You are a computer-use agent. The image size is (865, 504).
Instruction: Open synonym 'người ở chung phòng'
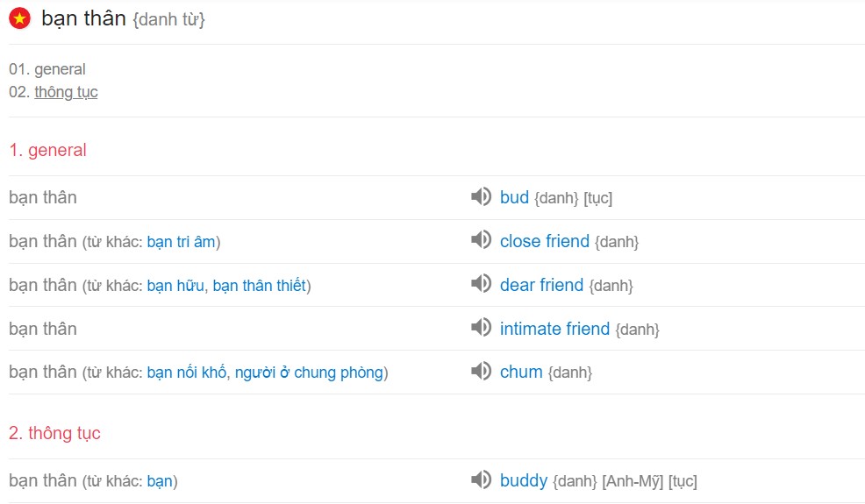[x=309, y=373]
